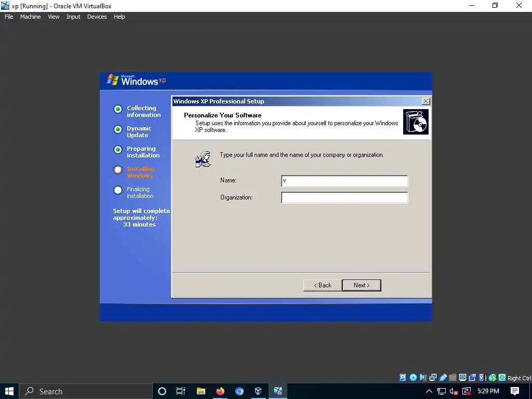532x399 pixels.
Task: Launch Firefox from the taskbar
Action: click(x=220, y=391)
